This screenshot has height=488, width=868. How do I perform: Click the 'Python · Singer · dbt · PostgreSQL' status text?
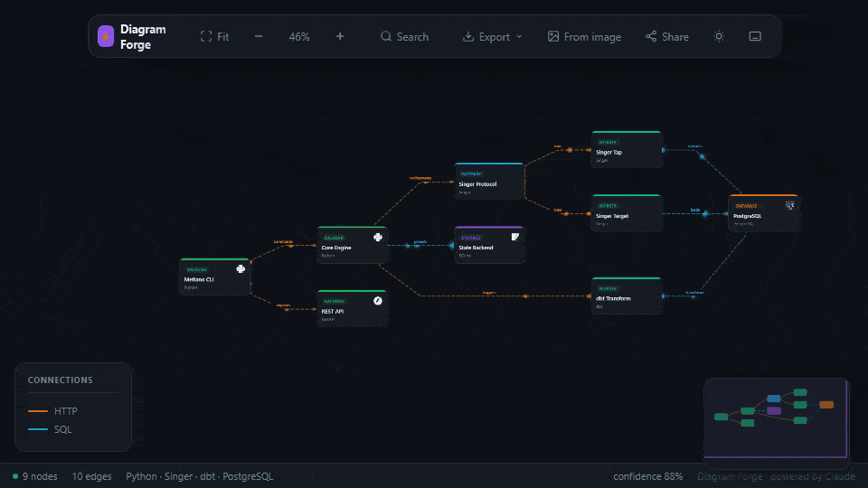[199, 476]
